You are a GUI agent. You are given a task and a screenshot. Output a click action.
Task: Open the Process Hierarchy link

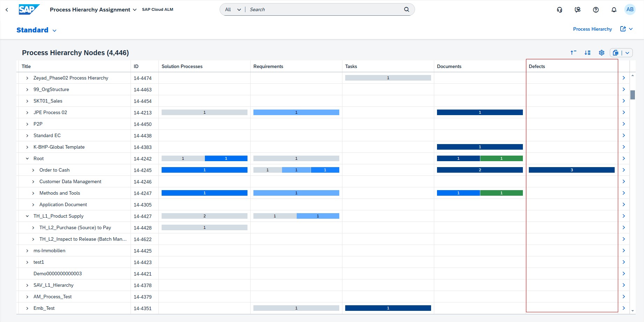coord(592,29)
